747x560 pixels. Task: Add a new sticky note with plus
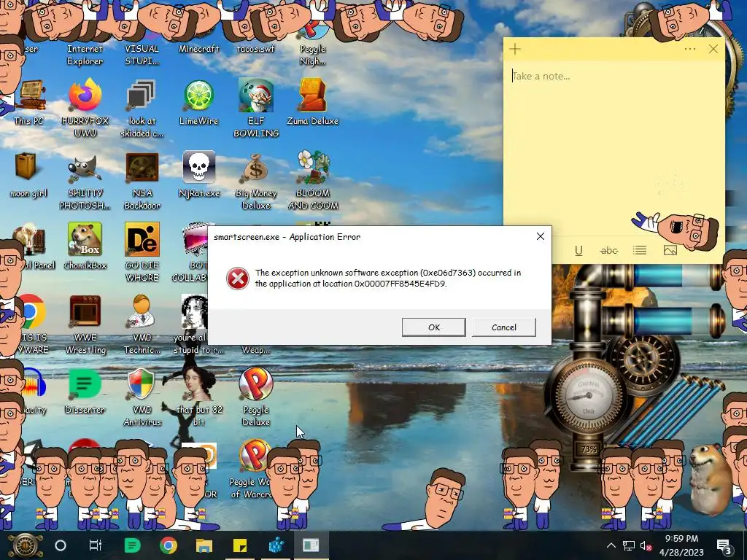[514, 49]
